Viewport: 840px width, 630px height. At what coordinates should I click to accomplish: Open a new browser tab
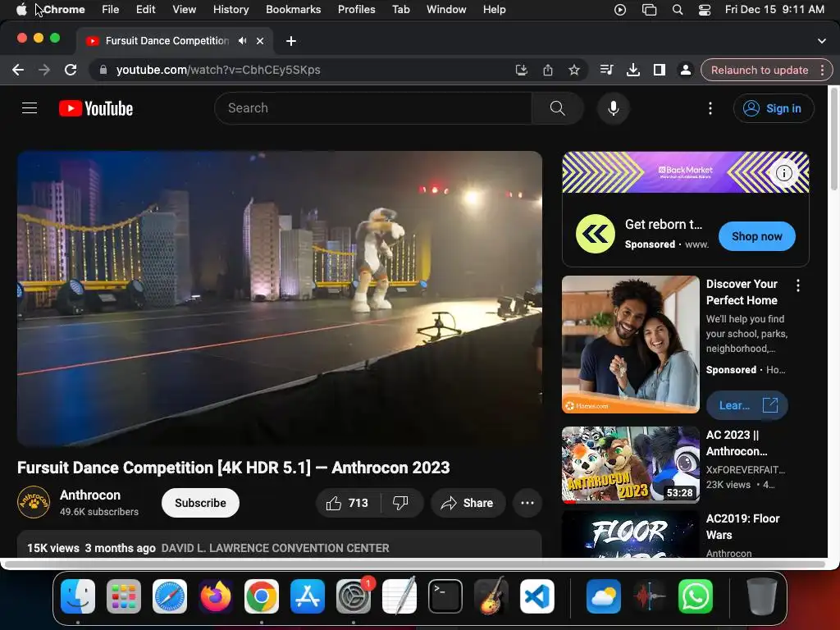coord(291,41)
